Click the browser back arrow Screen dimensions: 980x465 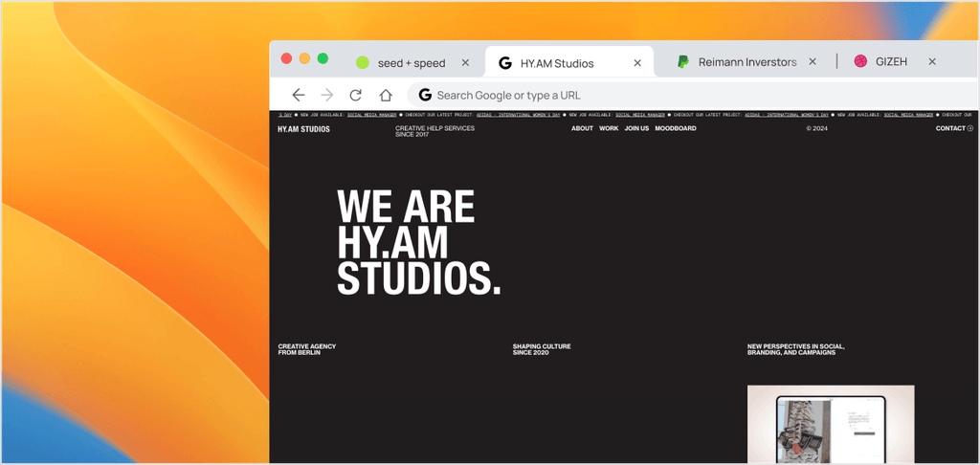299,95
